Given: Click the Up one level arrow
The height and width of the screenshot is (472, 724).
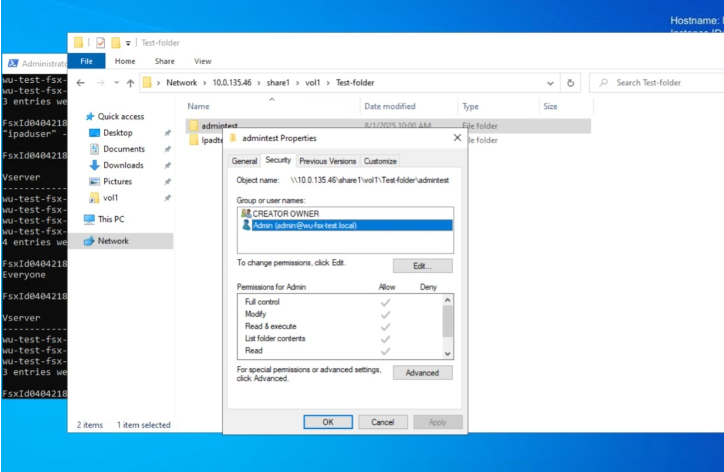Looking at the screenshot, I should click(x=129, y=83).
